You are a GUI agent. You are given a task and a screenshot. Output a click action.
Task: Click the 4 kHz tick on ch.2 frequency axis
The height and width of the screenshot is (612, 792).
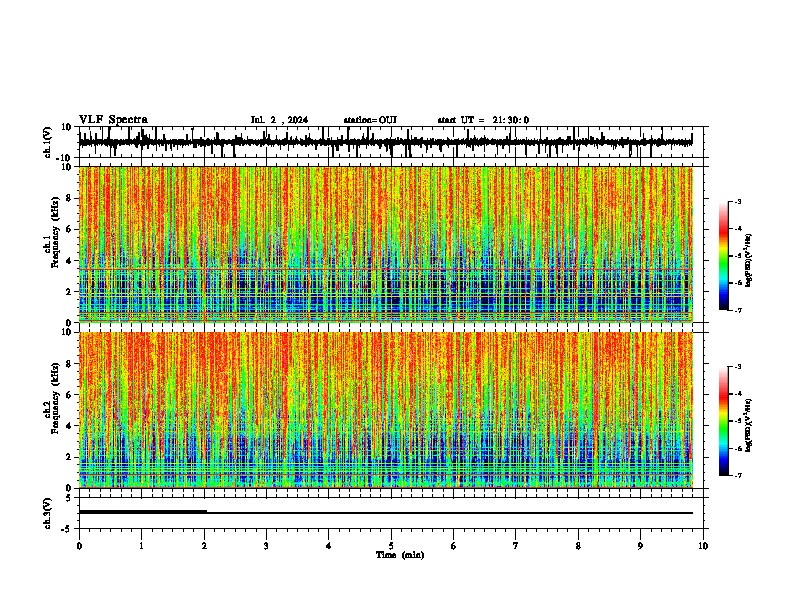click(x=70, y=426)
